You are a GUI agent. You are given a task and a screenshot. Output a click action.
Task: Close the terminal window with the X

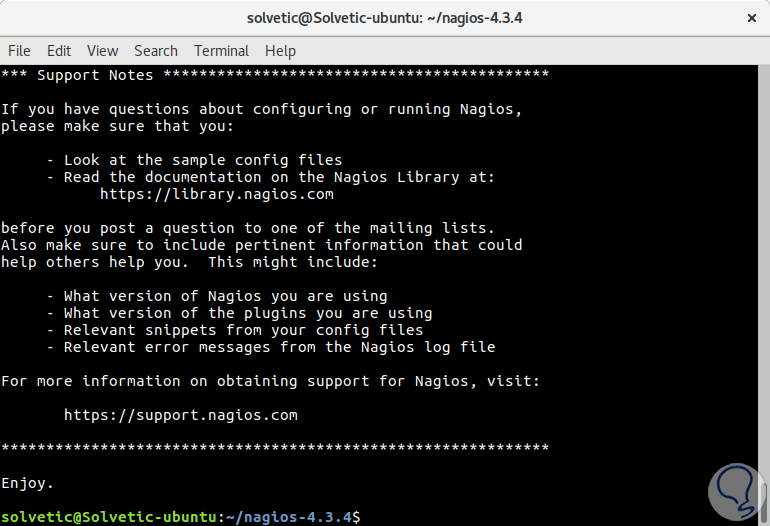751,17
